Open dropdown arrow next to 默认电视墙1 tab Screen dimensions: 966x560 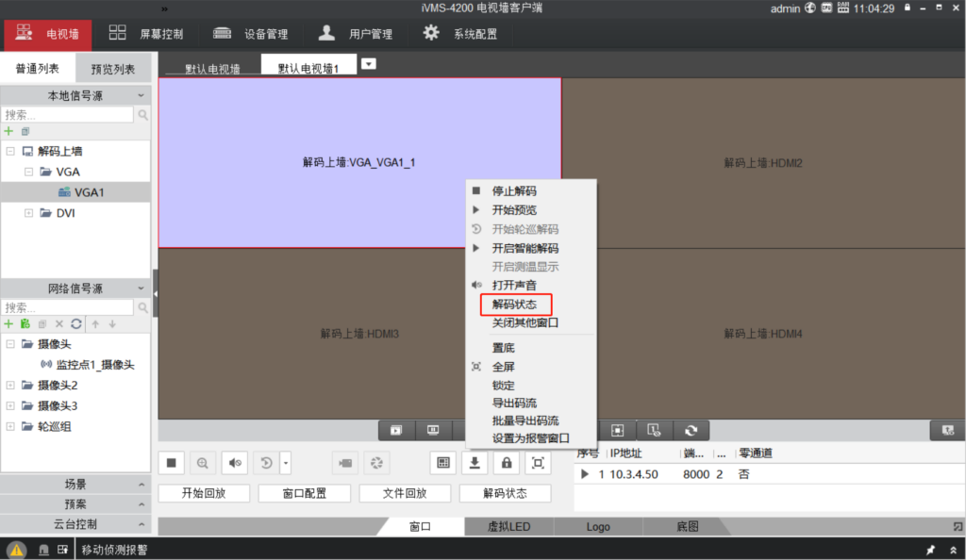(x=369, y=64)
